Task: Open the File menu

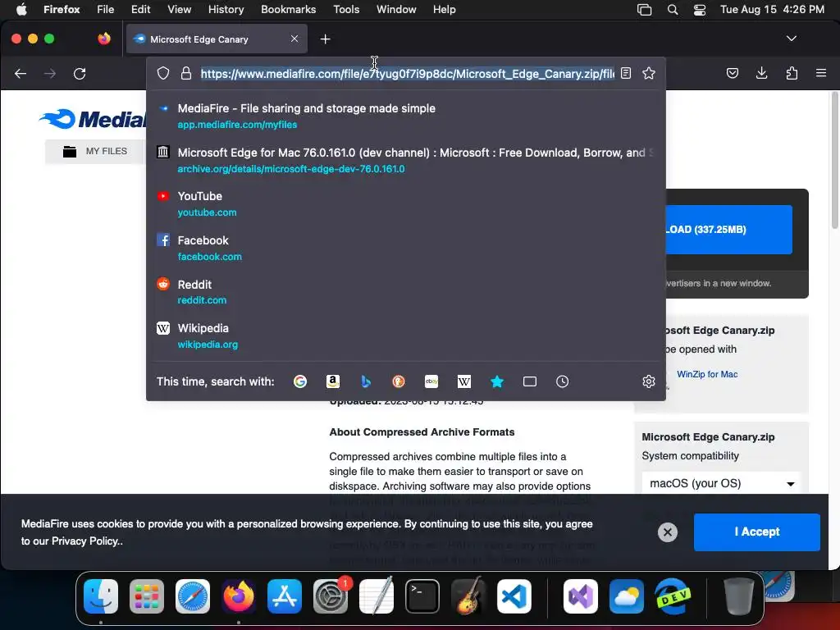Action: pos(106,9)
